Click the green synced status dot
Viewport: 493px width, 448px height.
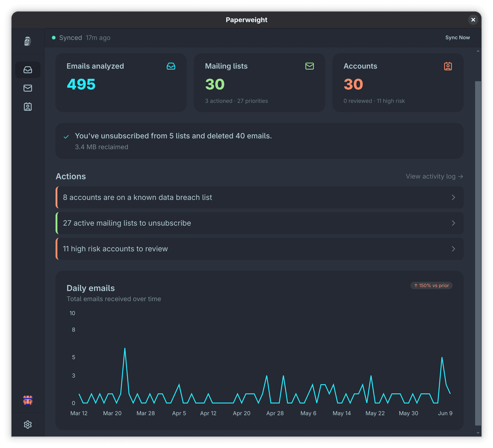pyautogui.click(x=54, y=38)
